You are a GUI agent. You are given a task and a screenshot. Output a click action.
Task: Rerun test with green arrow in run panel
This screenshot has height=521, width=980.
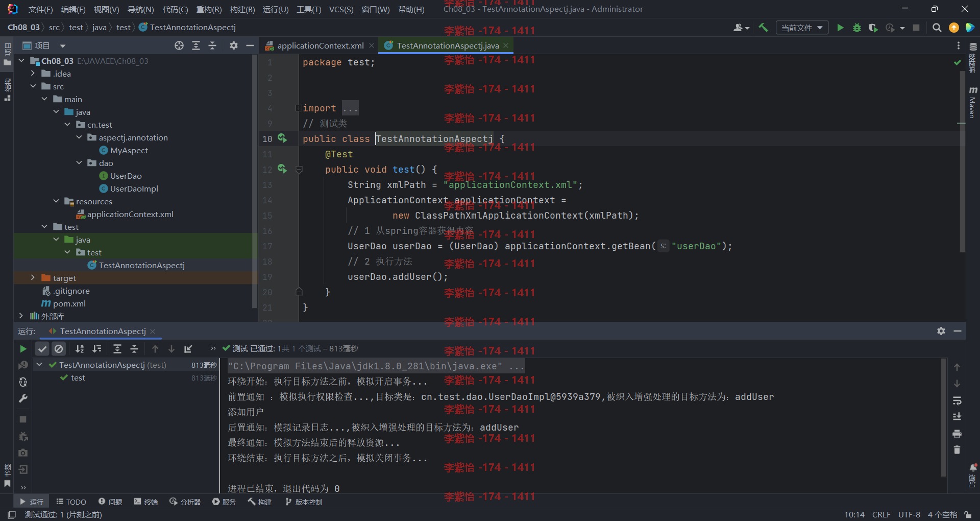tap(23, 349)
